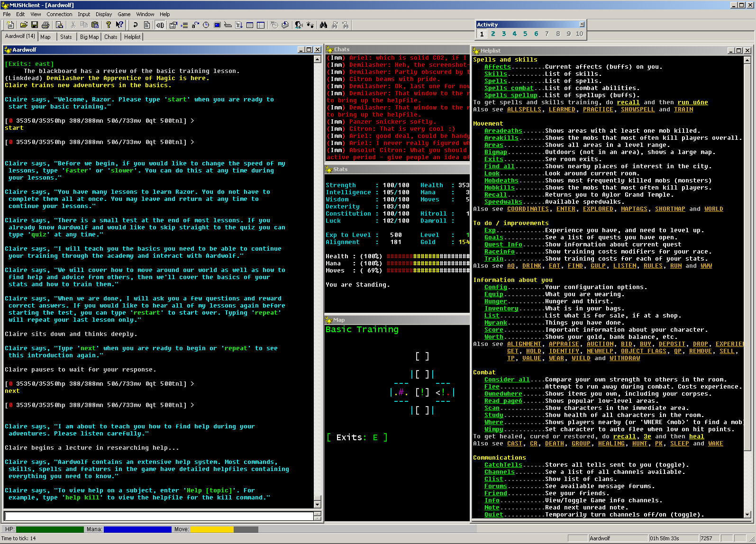Open a world file via folder icon
This screenshot has height=544, width=756.
click(23, 25)
